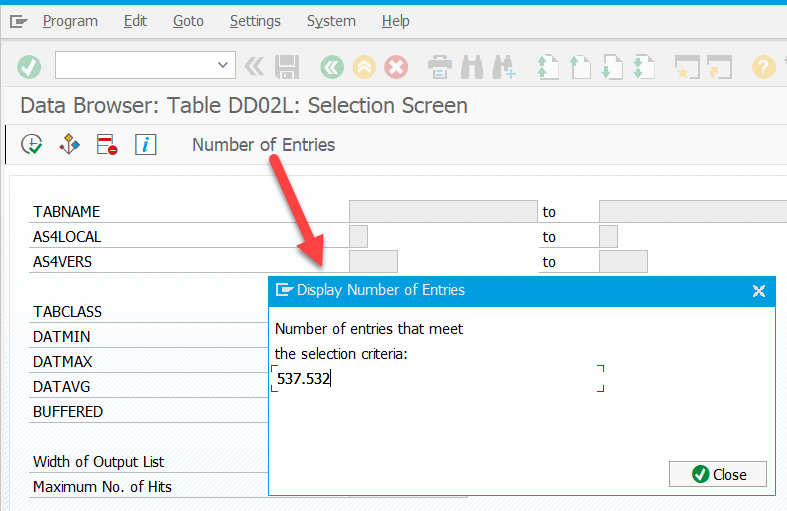Click the yellow Help question mark icon
The image size is (787, 511).
tap(763, 67)
